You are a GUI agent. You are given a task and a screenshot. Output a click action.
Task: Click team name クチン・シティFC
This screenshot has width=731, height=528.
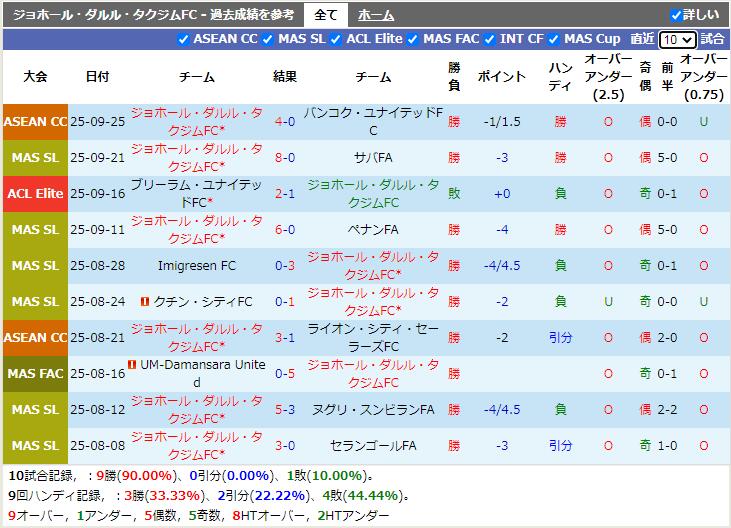tap(203, 302)
